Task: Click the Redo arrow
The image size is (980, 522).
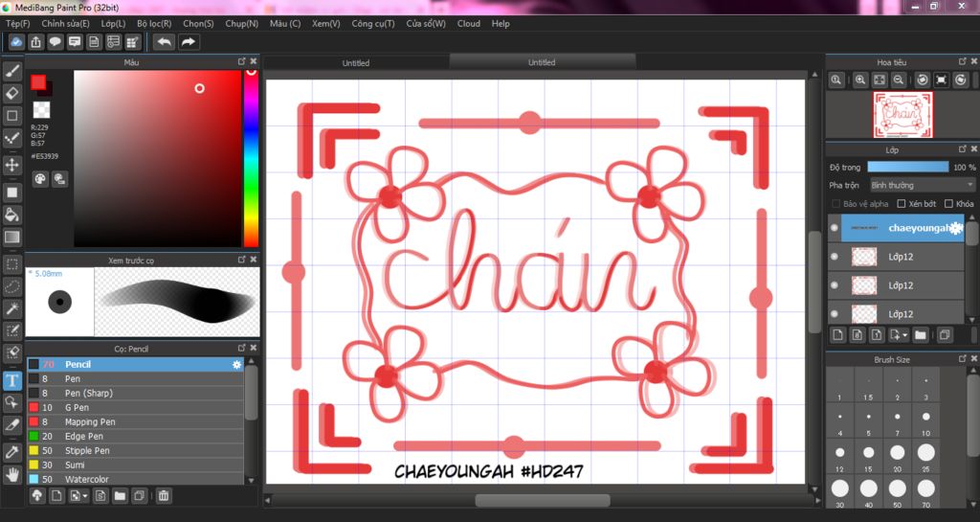Action: [189, 42]
